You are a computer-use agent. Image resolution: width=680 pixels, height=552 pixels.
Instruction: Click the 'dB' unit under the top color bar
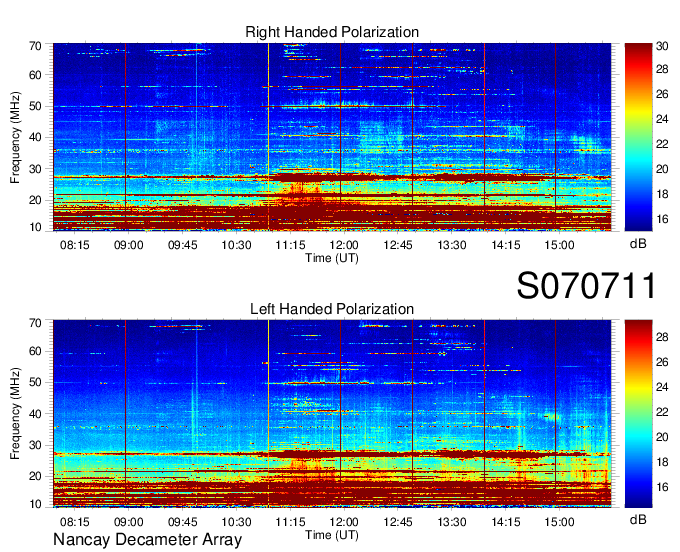[x=638, y=244]
